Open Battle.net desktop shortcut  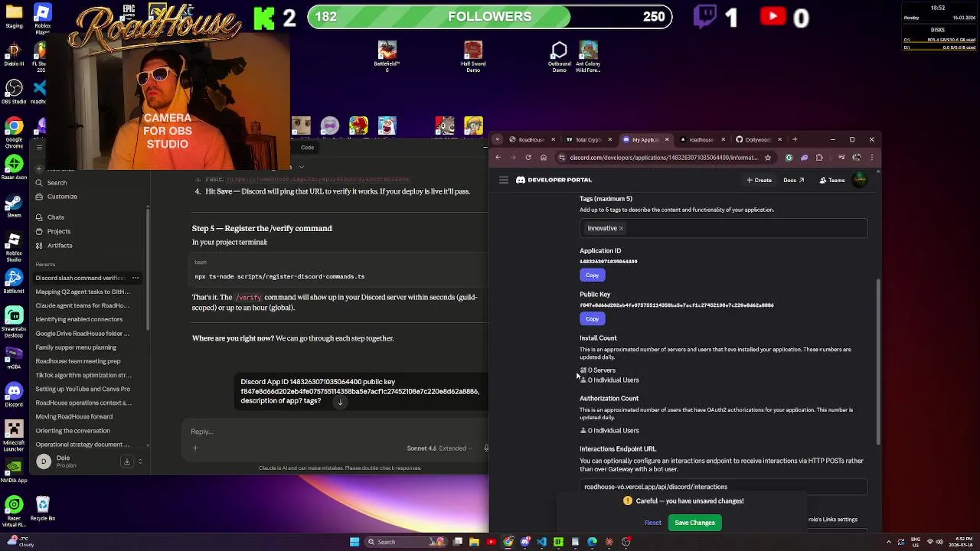pos(14,282)
